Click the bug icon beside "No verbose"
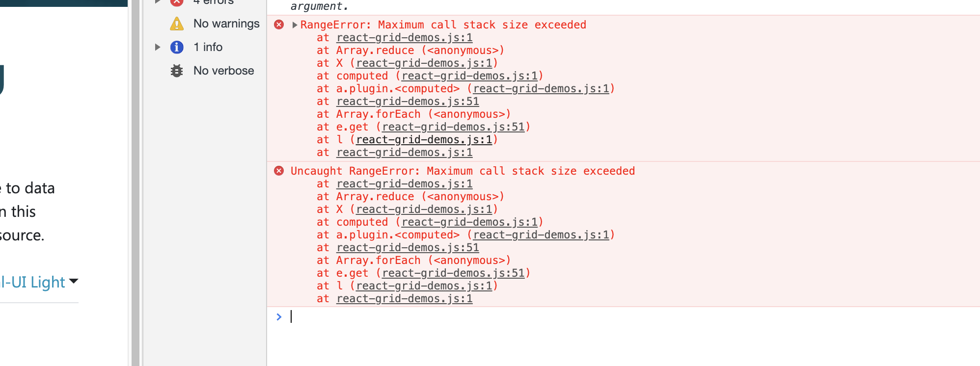 [x=176, y=70]
